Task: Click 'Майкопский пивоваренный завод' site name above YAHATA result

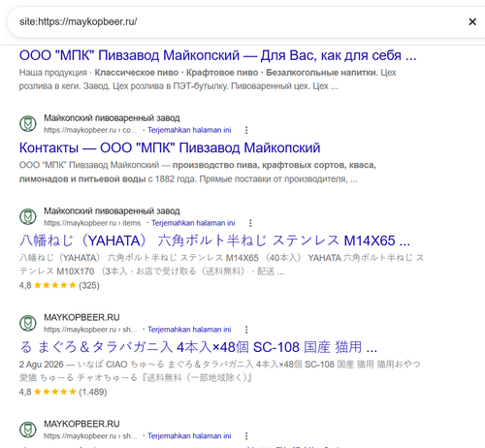Action: (112, 211)
